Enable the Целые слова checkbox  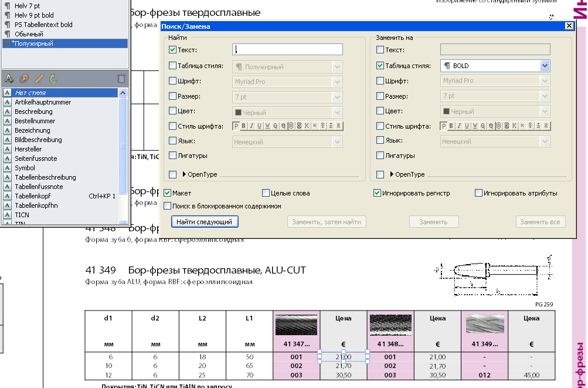coord(266,193)
